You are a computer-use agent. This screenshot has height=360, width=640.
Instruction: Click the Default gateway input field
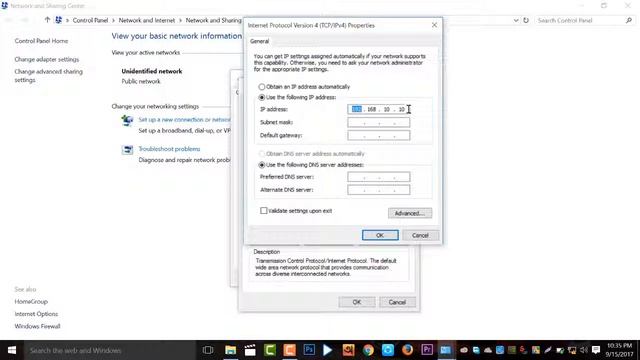pyautogui.click(x=379, y=136)
